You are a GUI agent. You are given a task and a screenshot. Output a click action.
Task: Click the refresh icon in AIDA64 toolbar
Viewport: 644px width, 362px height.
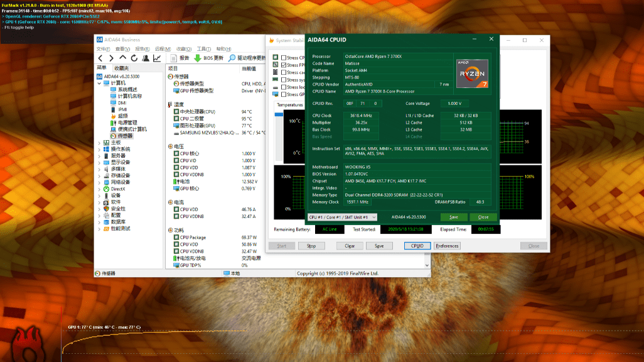coord(134,58)
